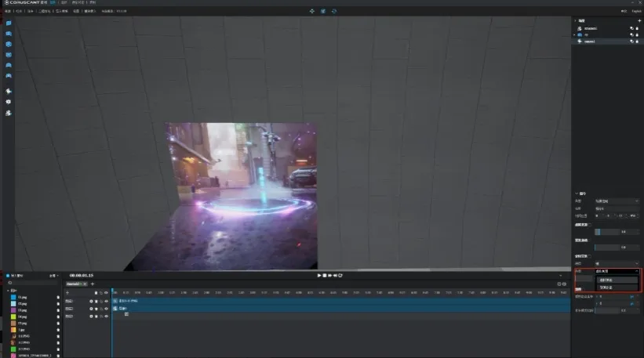Open settings gear of top timeline track
The width and height of the screenshot is (644, 358).
(x=91, y=302)
